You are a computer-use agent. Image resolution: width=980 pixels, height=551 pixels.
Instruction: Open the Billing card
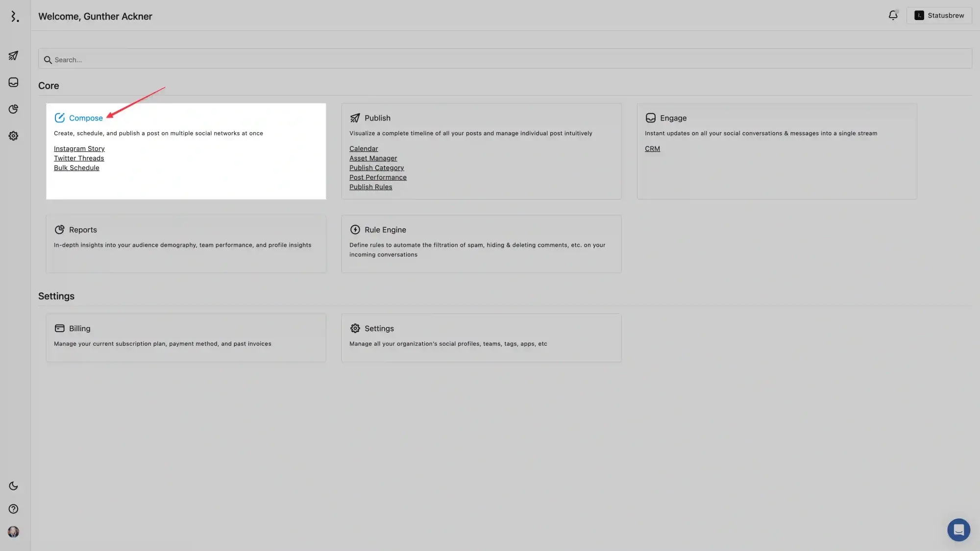[x=79, y=329]
